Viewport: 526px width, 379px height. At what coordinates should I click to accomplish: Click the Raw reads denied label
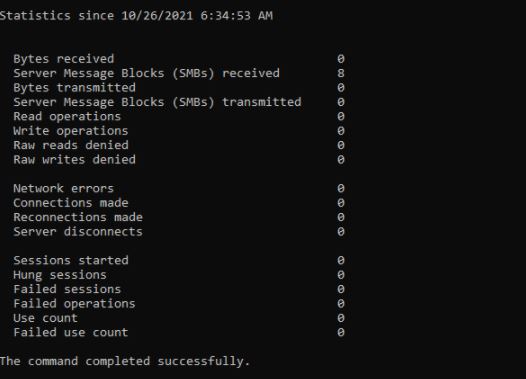click(71, 145)
